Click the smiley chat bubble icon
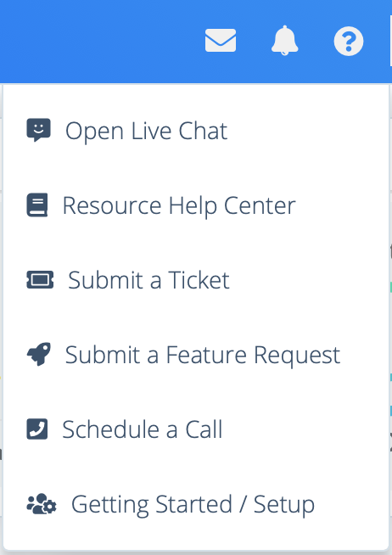 click(38, 130)
